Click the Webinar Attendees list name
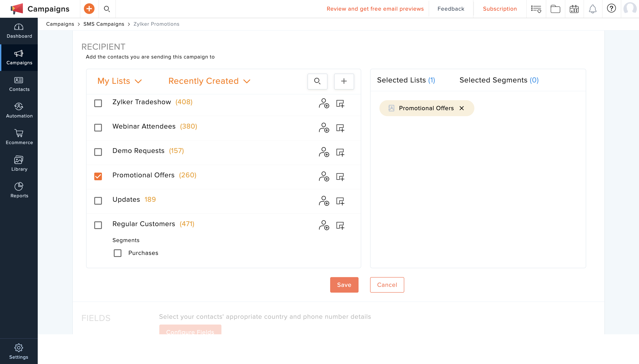This screenshot has width=639, height=364. (x=144, y=126)
